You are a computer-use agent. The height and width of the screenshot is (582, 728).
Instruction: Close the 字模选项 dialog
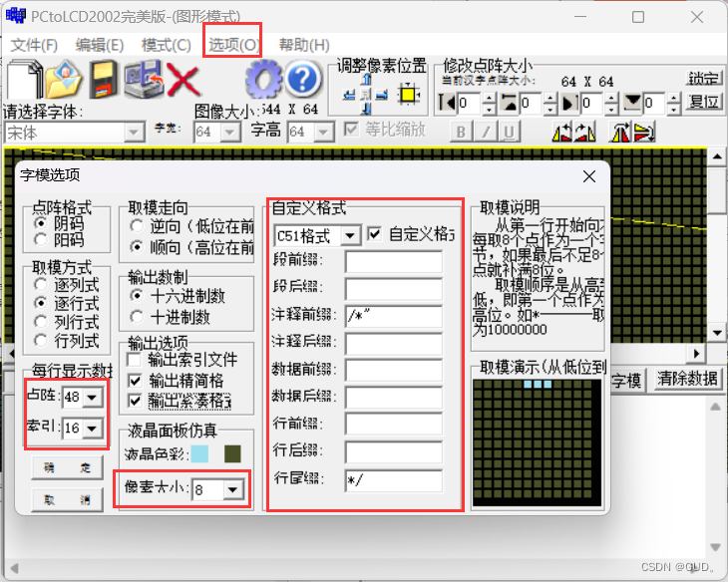589,176
